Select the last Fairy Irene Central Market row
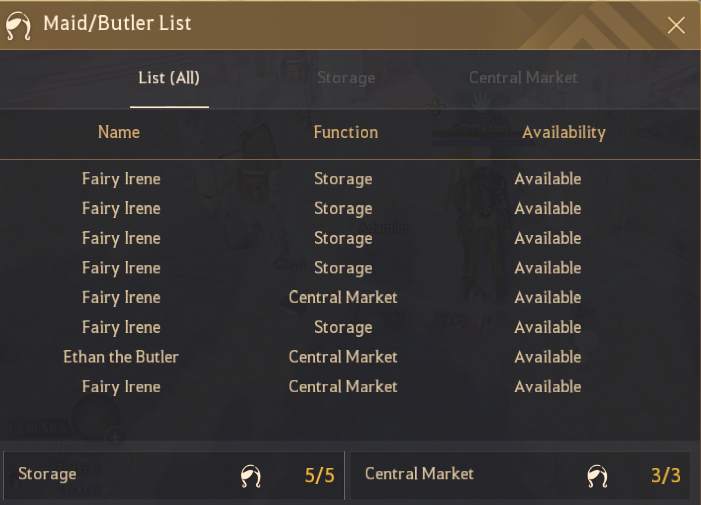 (350, 387)
